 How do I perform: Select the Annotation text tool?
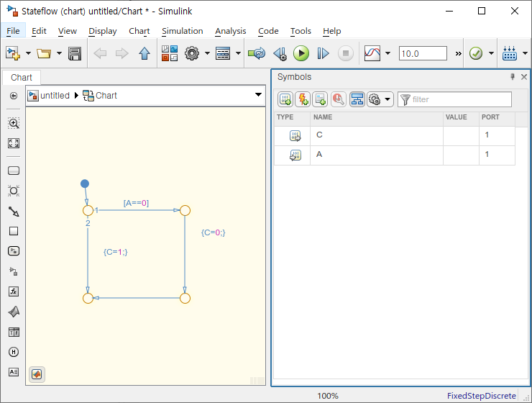[x=14, y=372]
